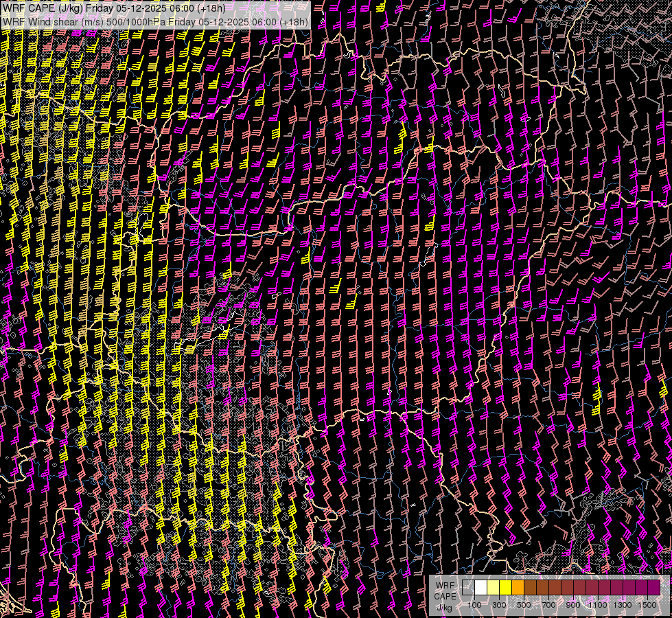The height and width of the screenshot is (618, 672).
Task: Click the legend WRF label
Action: point(445,586)
